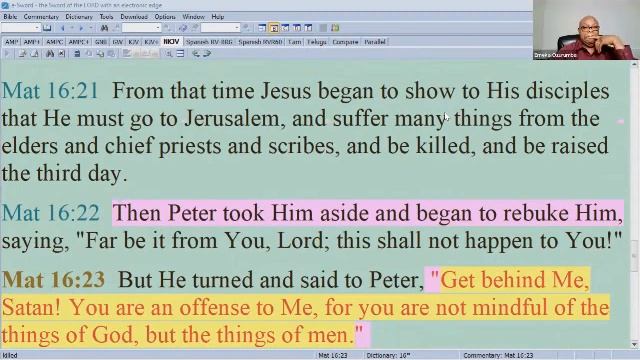Click the open book icon in the toolbar
Image resolution: width=640 pixels, height=360 pixels.
47,28
